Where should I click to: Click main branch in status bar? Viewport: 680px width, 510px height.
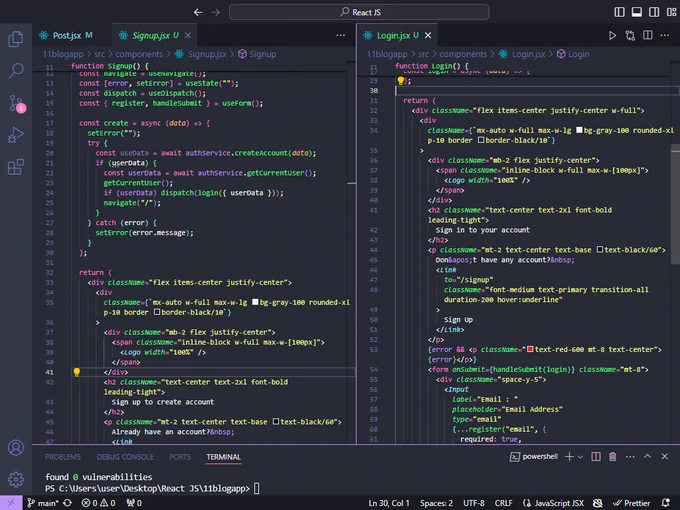pyautogui.click(x=42, y=503)
